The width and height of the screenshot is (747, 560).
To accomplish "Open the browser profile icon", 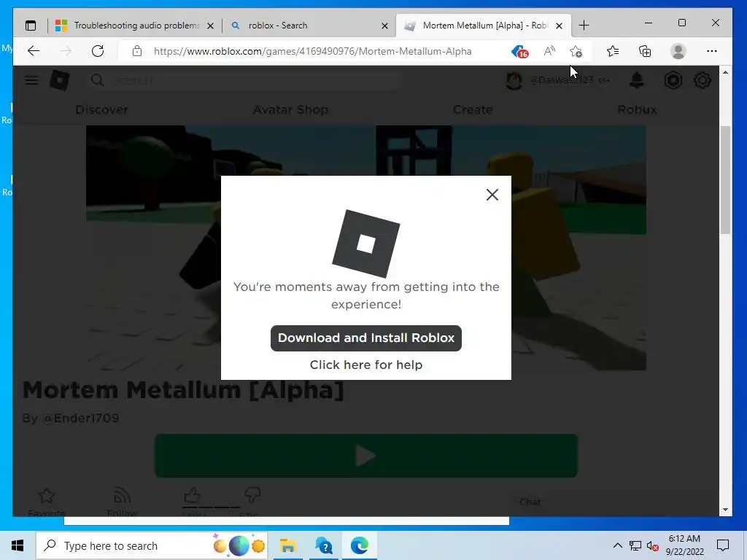I will point(678,51).
